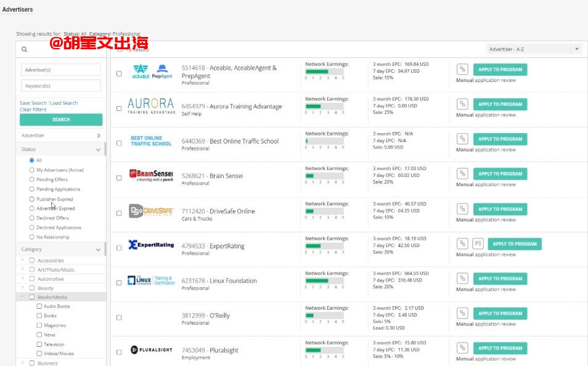Click the Keyword(s) input field
Screen dimensions: 588x366
tap(61, 86)
